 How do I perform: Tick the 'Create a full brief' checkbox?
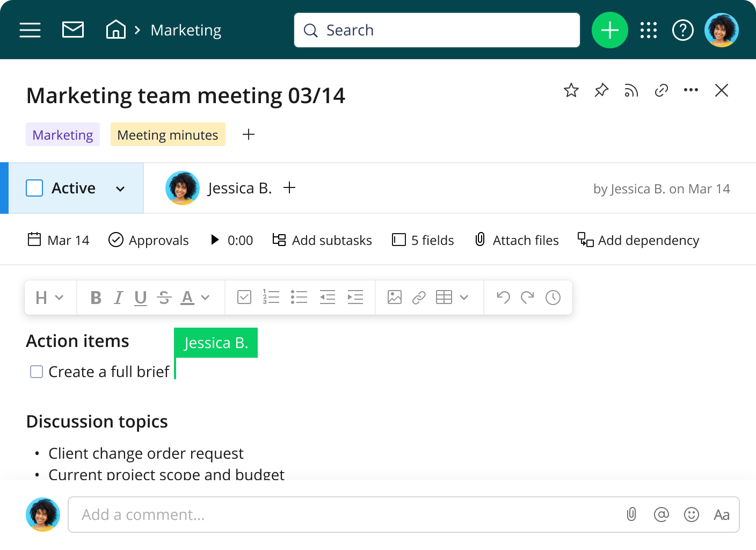point(37,372)
